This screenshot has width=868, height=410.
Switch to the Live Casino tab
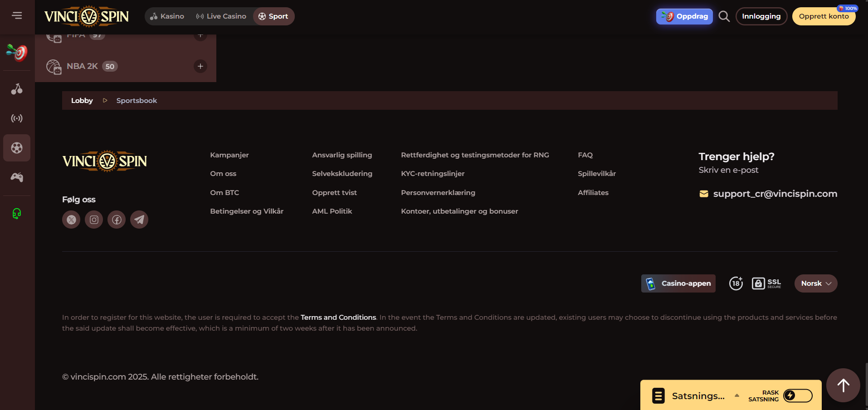[x=221, y=16]
